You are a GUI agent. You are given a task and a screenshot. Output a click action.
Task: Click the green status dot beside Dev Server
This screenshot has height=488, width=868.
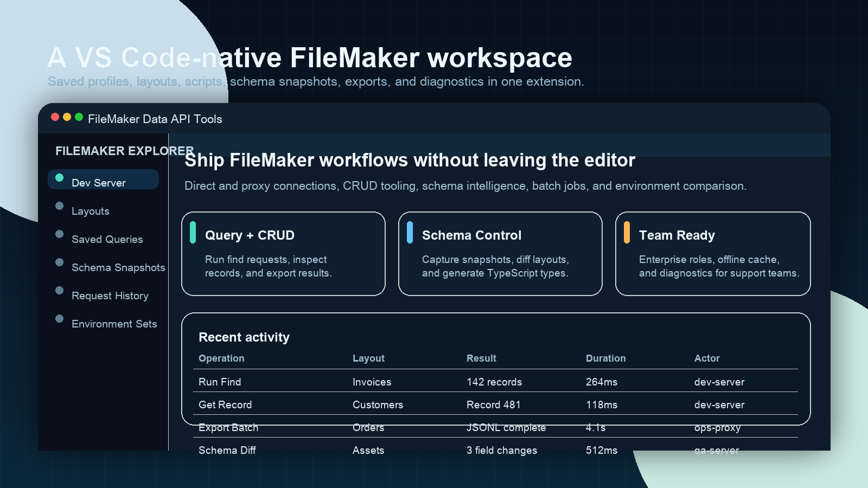pos(60,178)
